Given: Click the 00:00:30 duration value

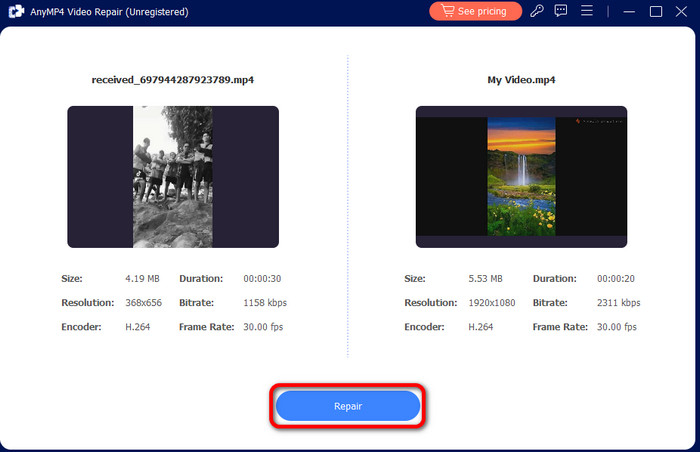Looking at the screenshot, I should point(262,279).
